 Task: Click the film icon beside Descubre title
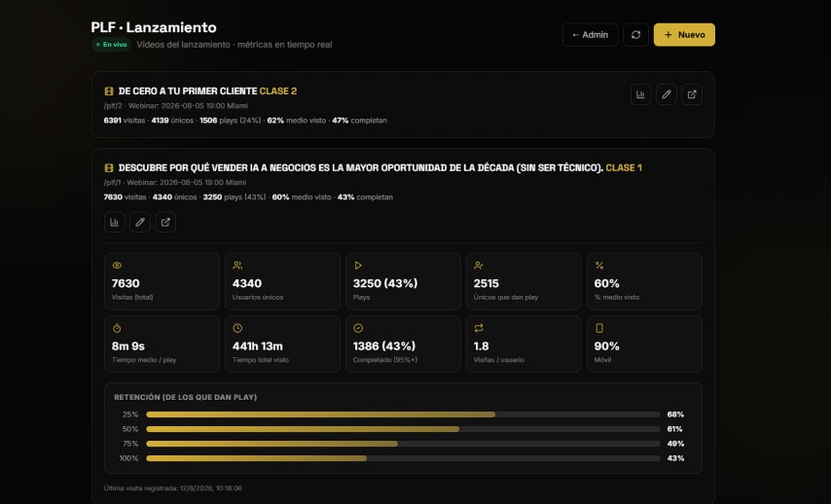pos(109,168)
